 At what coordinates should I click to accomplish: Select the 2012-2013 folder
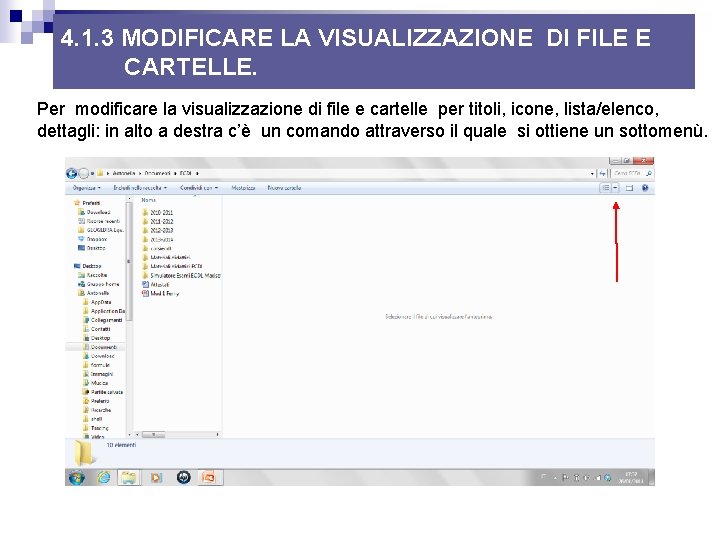click(158, 231)
